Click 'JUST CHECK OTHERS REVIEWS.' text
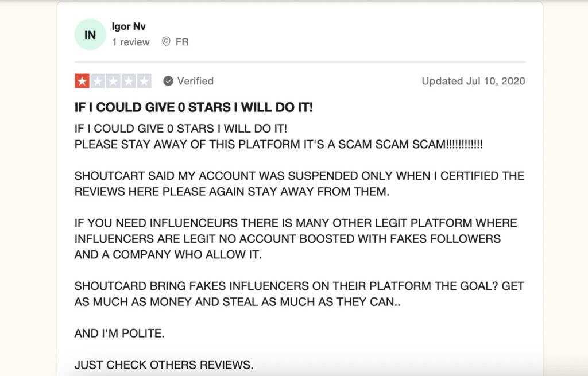 click(164, 365)
